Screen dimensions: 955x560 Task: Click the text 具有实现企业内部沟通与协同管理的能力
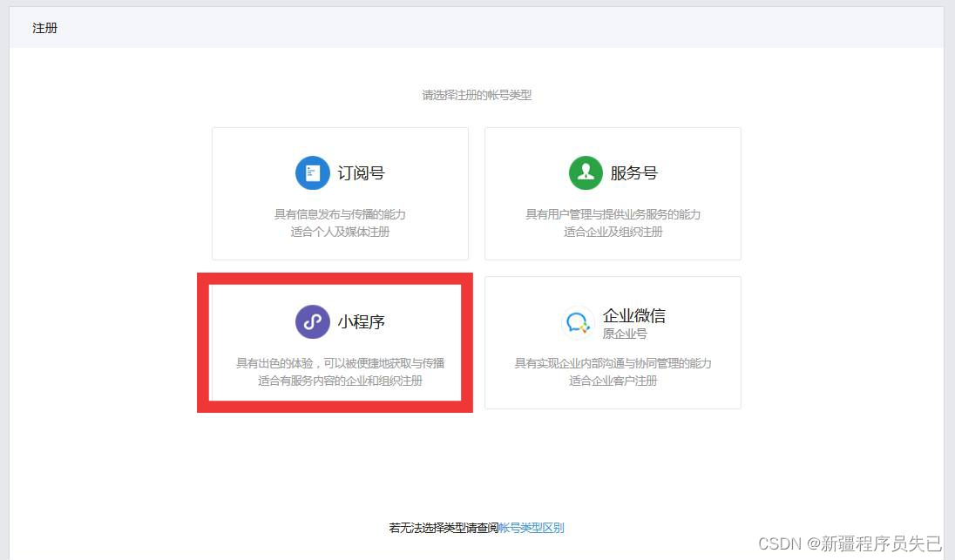[613, 363]
